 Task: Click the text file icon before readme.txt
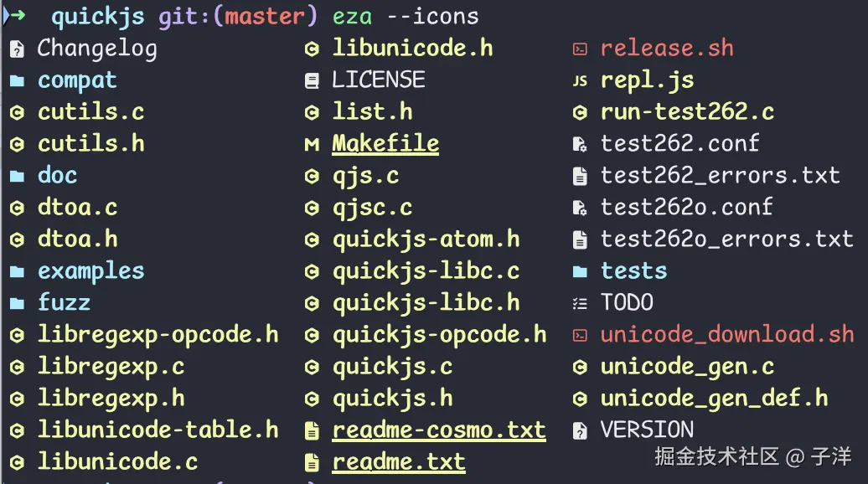[x=312, y=463]
